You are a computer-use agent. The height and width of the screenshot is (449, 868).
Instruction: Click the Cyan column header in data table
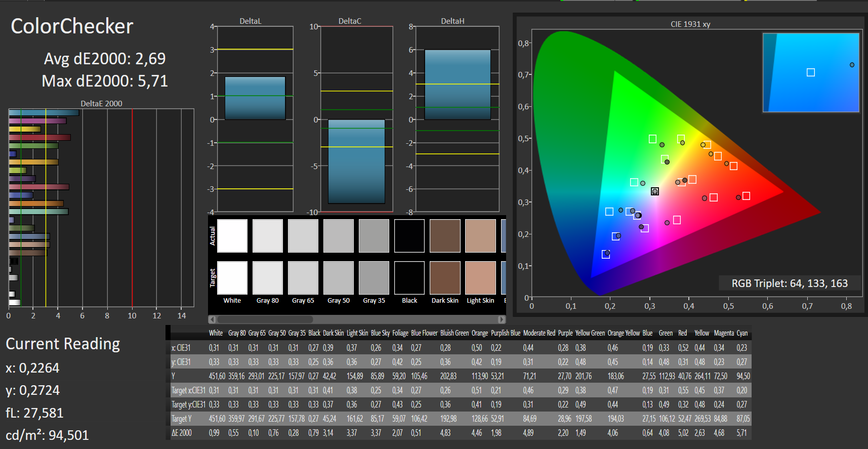coord(742,333)
